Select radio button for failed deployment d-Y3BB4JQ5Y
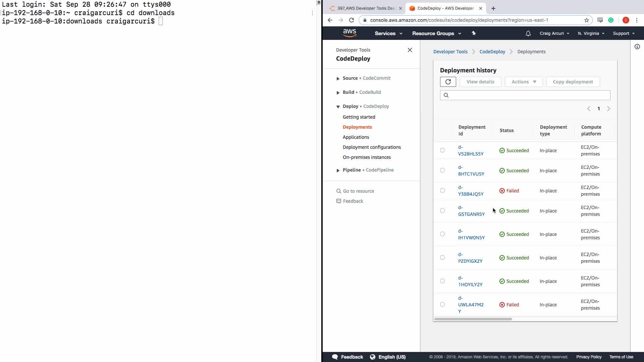The height and width of the screenshot is (362, 644). [x=442, y=190]
